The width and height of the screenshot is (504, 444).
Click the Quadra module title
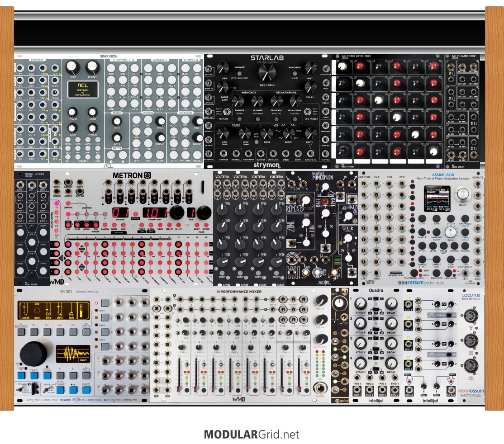coord(376,290)
